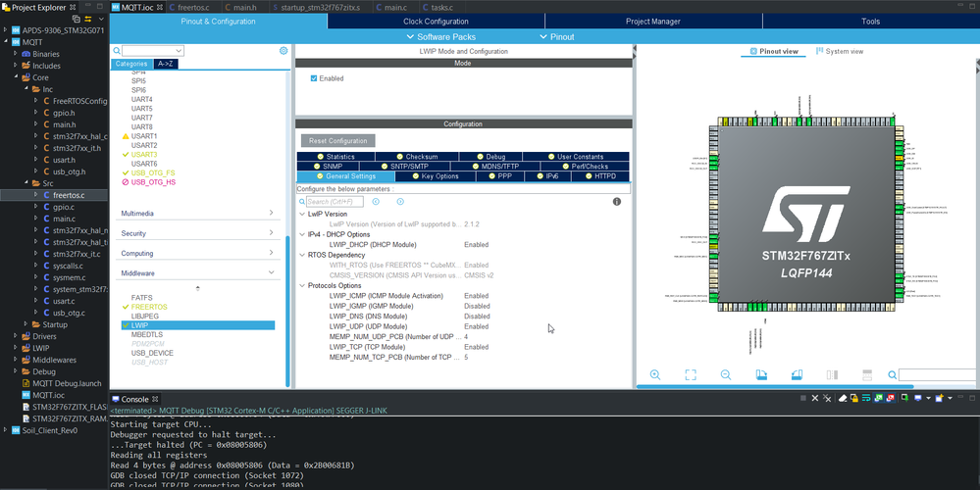Go to previous parameter search result
The image size is (980, 490).
[x=376, y=202]
